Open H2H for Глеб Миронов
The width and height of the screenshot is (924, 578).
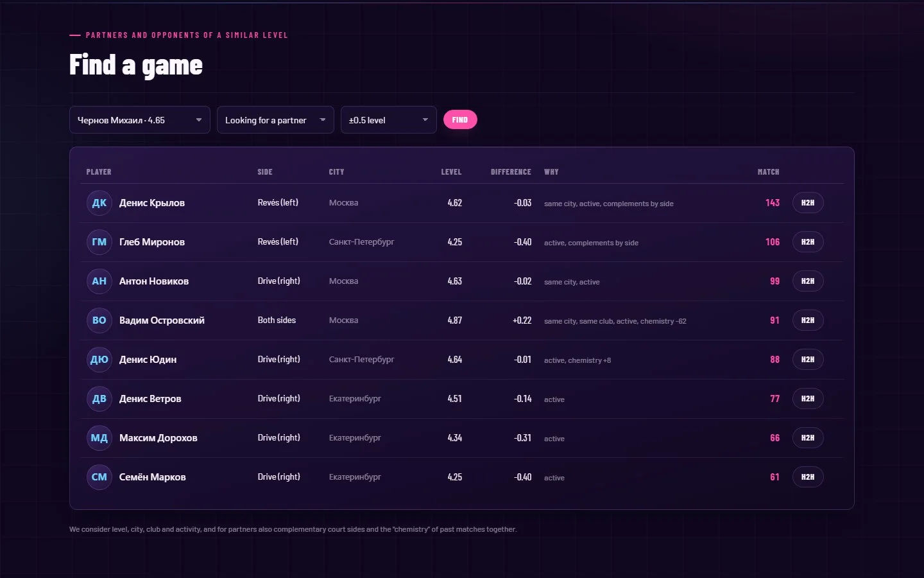[808, 242]
